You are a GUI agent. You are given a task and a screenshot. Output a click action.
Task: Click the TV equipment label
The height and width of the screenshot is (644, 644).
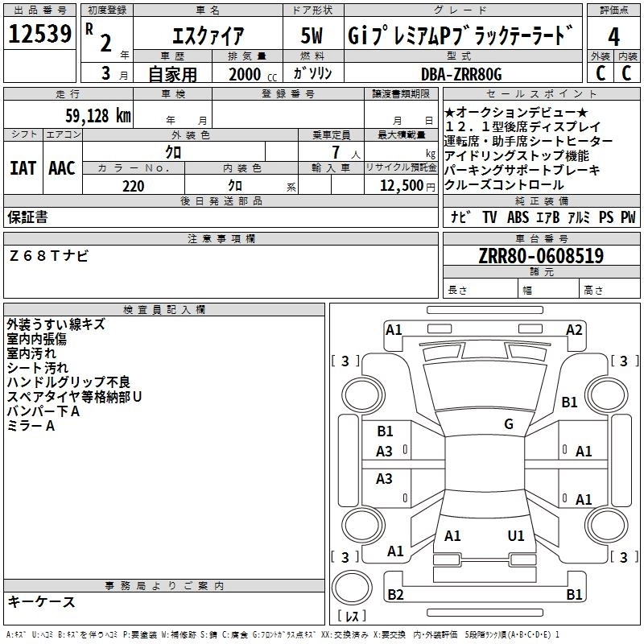pos(489,217)
